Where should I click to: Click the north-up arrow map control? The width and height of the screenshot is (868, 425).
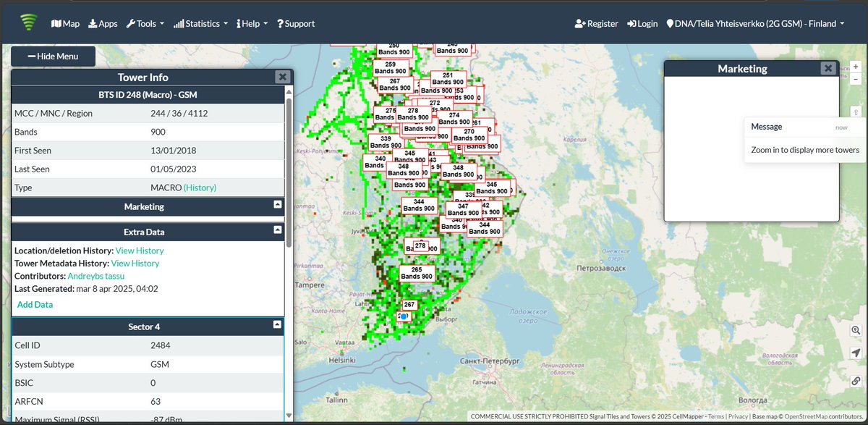click(x=856, y=112)
